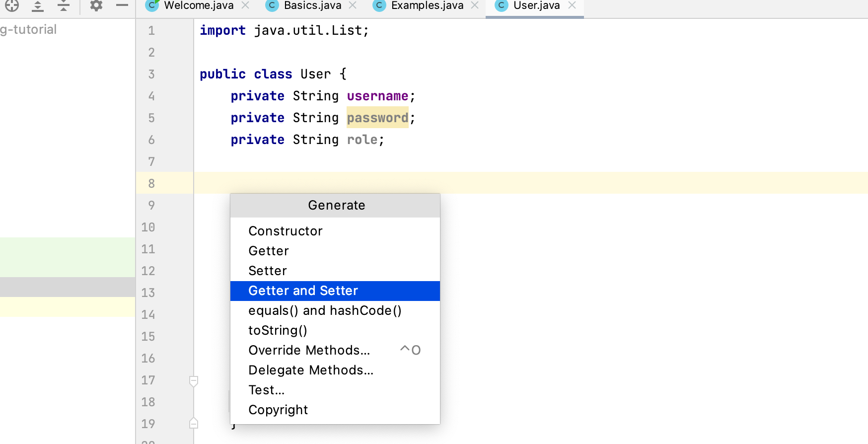Close the User.java tab

pyautogui.click(x=572, y=5)
